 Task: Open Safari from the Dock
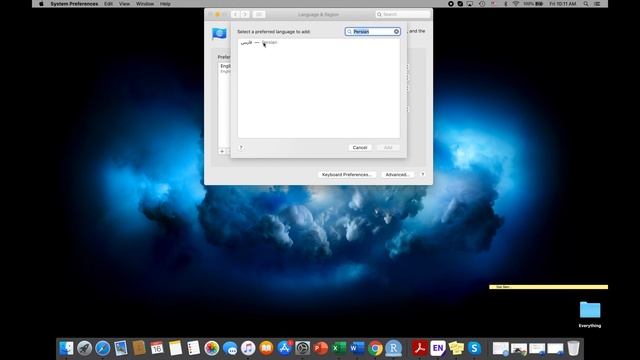click(102, 348)
